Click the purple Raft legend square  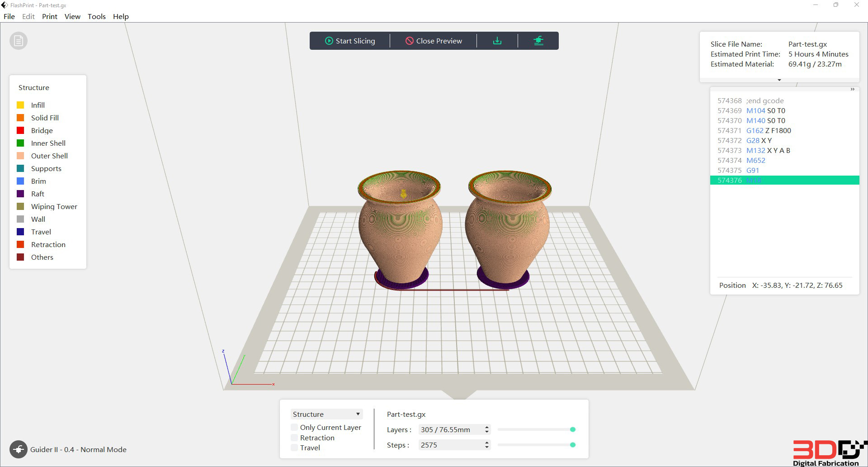click(x=20, y=194)
